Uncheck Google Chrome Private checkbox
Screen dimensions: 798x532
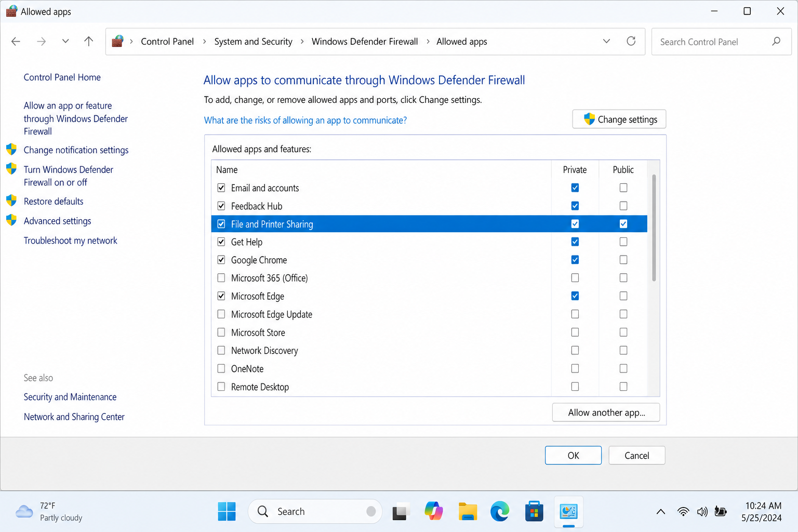575,260
